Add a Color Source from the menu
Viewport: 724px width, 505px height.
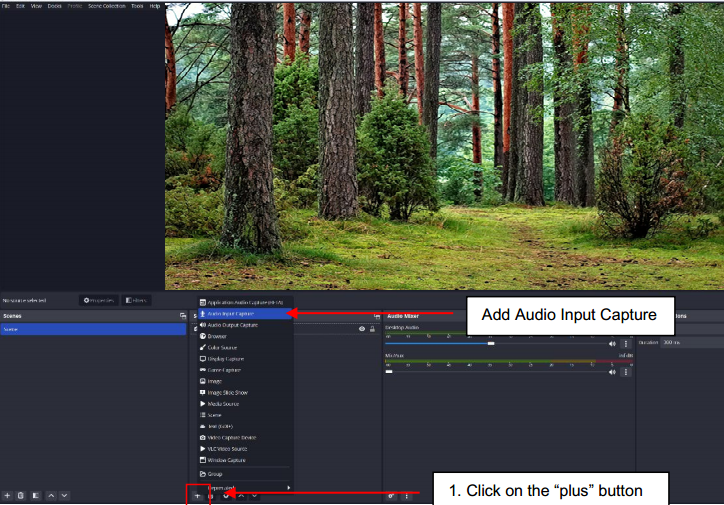[x=245, y=347]
